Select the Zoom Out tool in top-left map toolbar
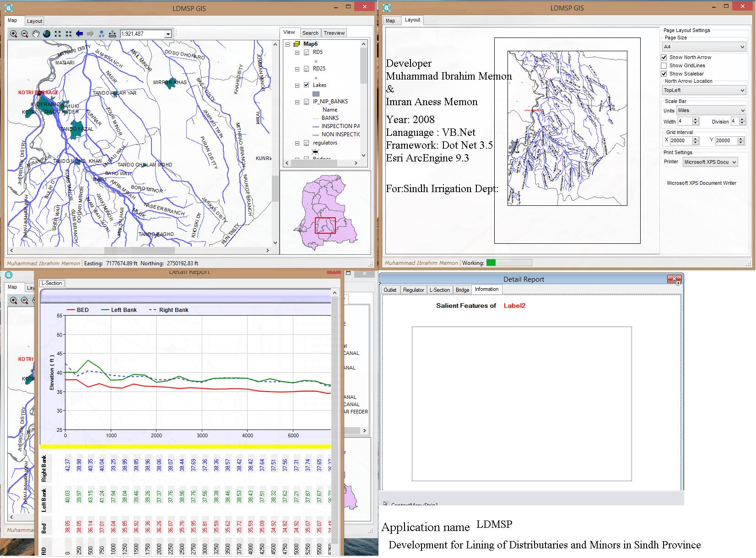This screenshot has height=558, width=756. point(25,34)
